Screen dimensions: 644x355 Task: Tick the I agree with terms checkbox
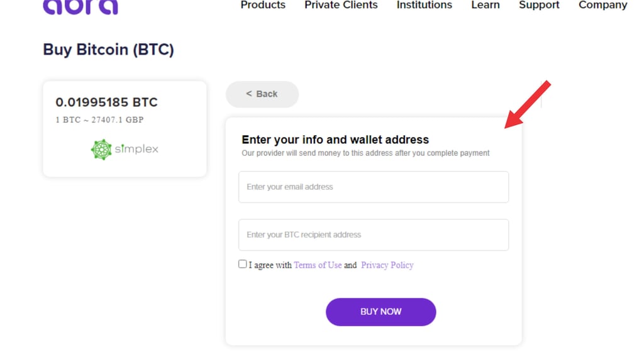(x=243, y=264)
